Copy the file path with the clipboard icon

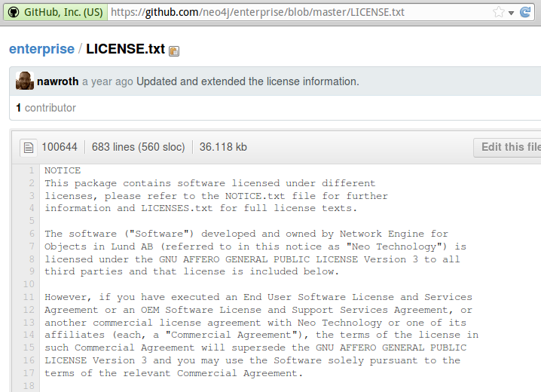tap(174, 51)
